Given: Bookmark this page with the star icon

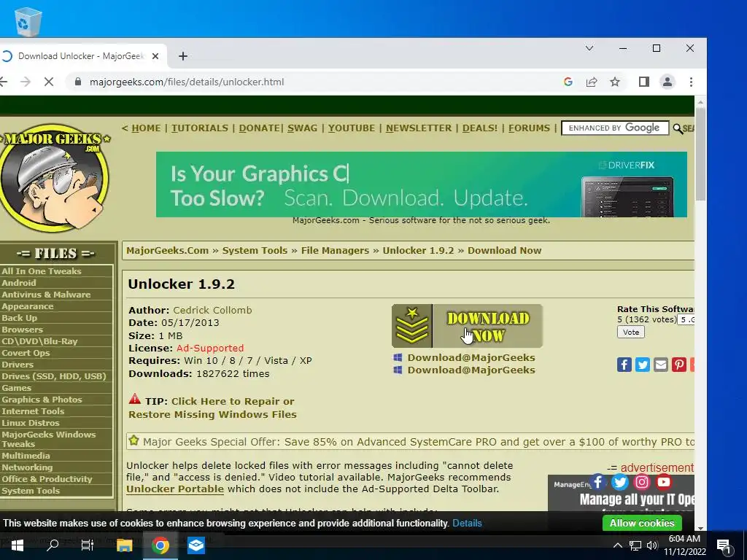Looking at the screenshot, I should [x=615, y=82].
